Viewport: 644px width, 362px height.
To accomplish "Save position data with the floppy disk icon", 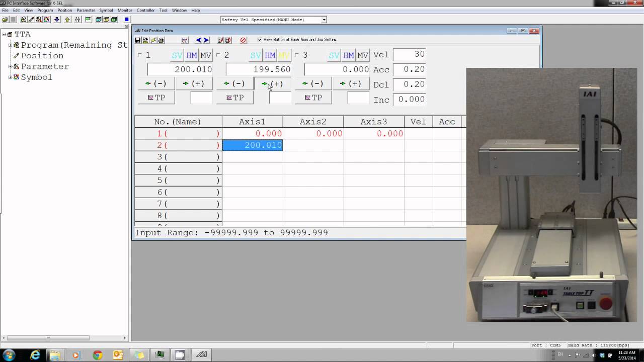I will [138, 40].
